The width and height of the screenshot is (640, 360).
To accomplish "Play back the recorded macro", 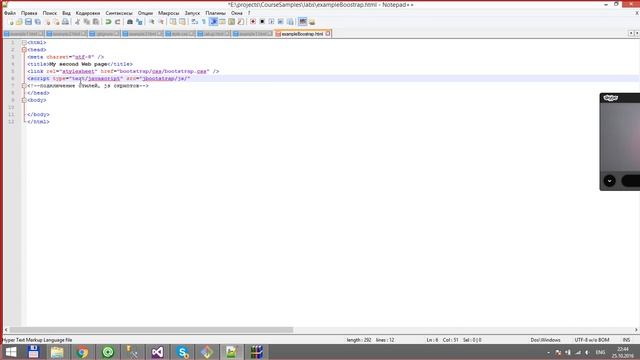I will click(x=271, y=22).
